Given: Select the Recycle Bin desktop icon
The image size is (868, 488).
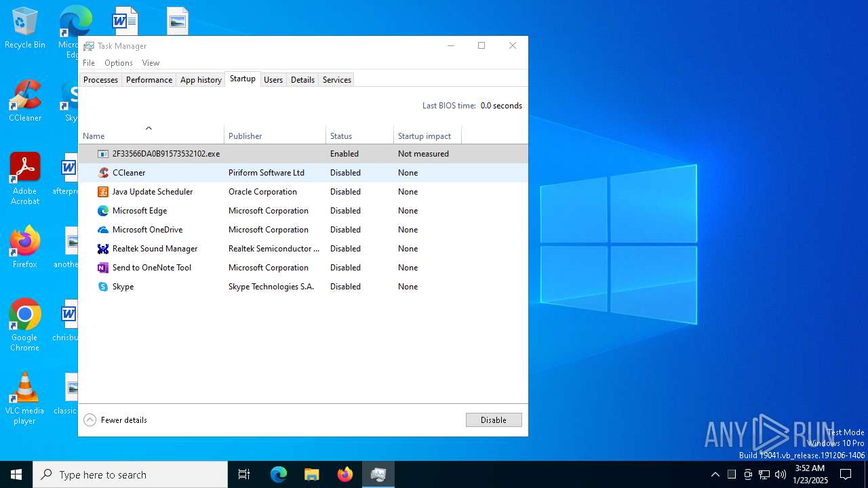Looking at the screenshot, I should pos(25,28).
